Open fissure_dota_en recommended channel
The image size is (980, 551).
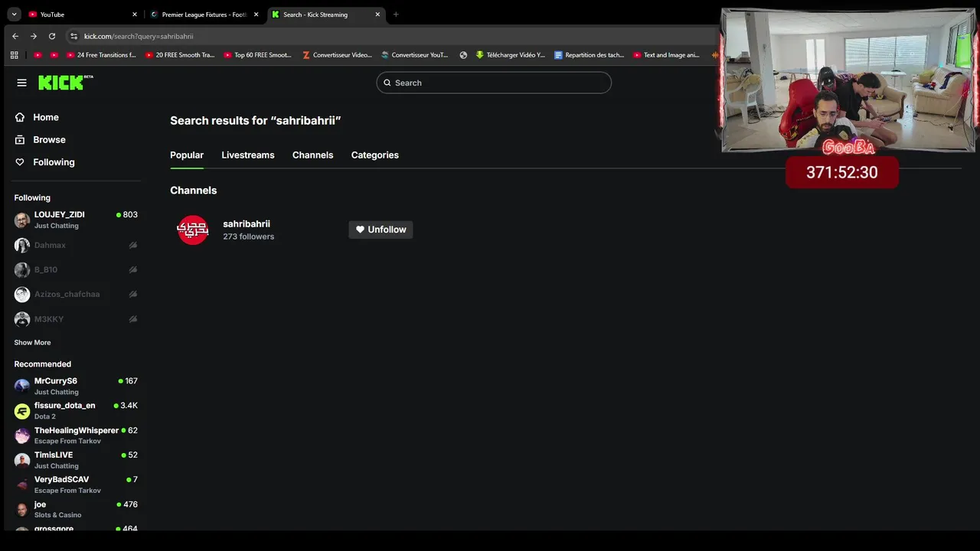tap(76, 410)
